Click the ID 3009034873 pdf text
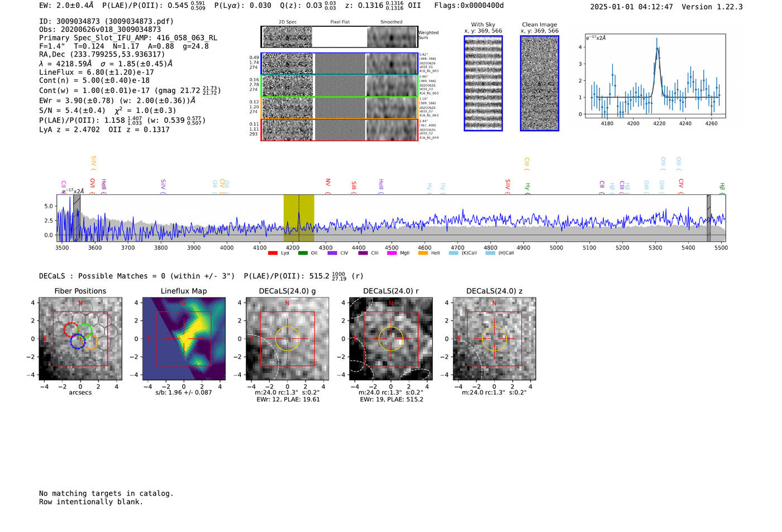 (x=106, y=21)
